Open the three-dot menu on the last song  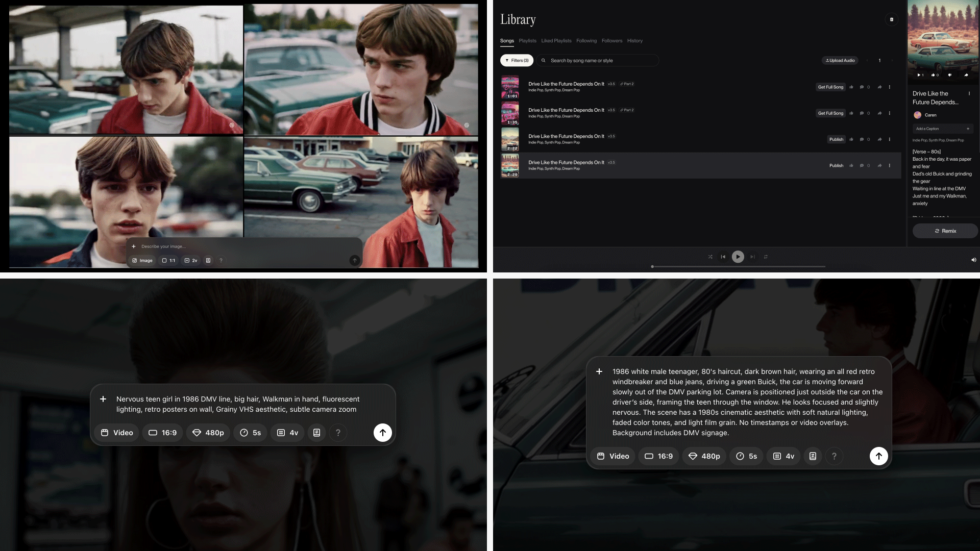[891, 165]
